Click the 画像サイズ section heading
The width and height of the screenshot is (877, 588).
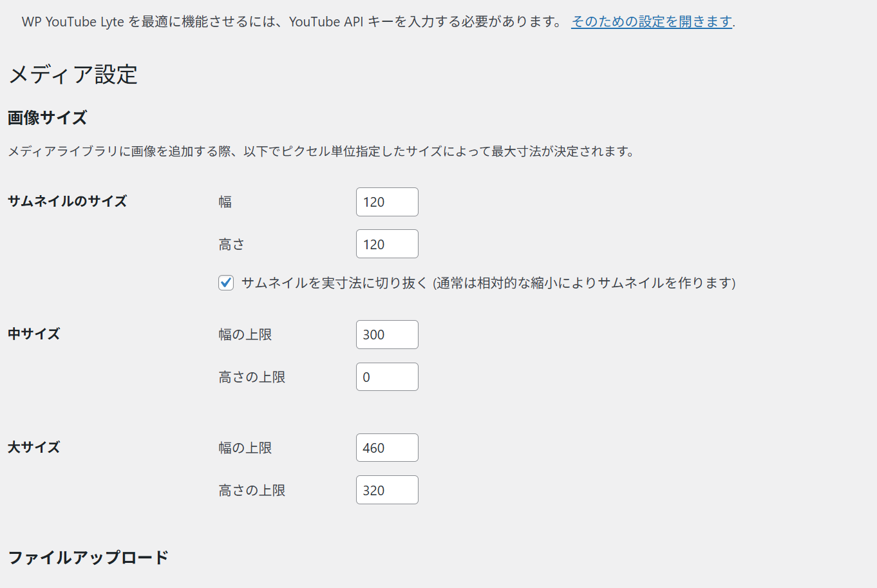47,118
